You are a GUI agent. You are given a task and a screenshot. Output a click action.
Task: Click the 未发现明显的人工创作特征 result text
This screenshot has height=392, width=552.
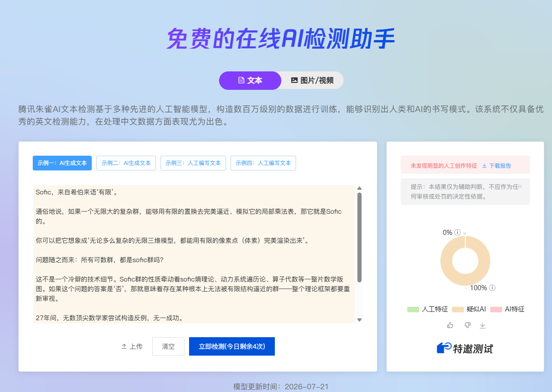(444, 166)
